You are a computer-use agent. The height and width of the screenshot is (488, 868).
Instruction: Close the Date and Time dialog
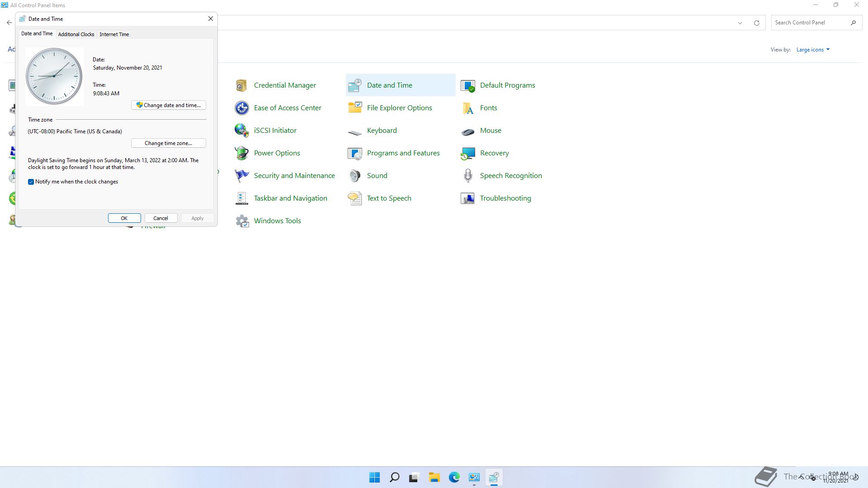[210, 19]
